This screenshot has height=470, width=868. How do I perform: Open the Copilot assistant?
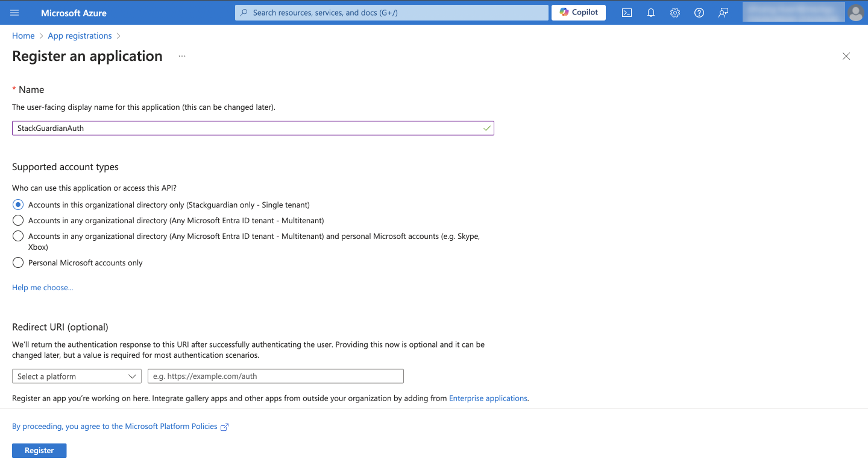(x=579, y=13)
